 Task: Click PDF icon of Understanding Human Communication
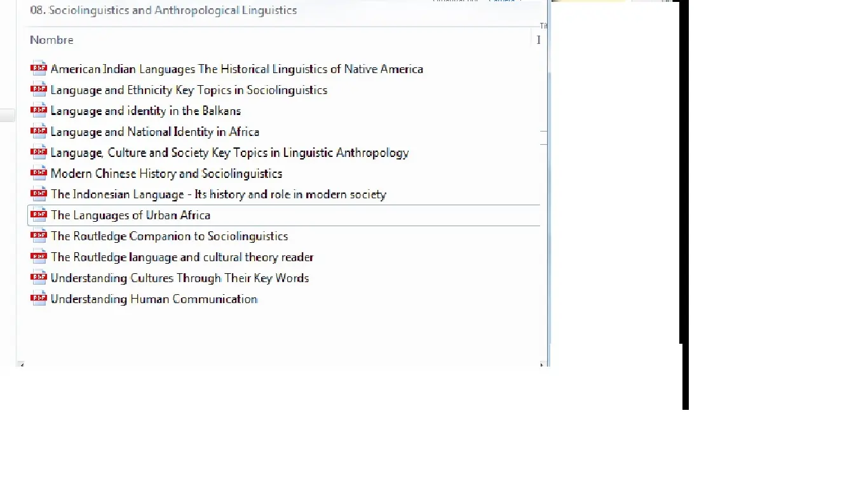(39, 299)
